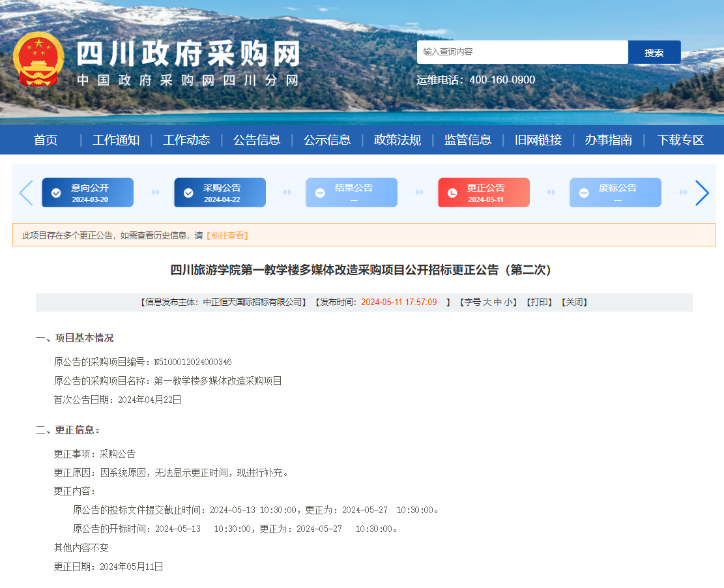Click the 原公告的开标时间 correction line
724x588 pixels.
click(235, 529)
